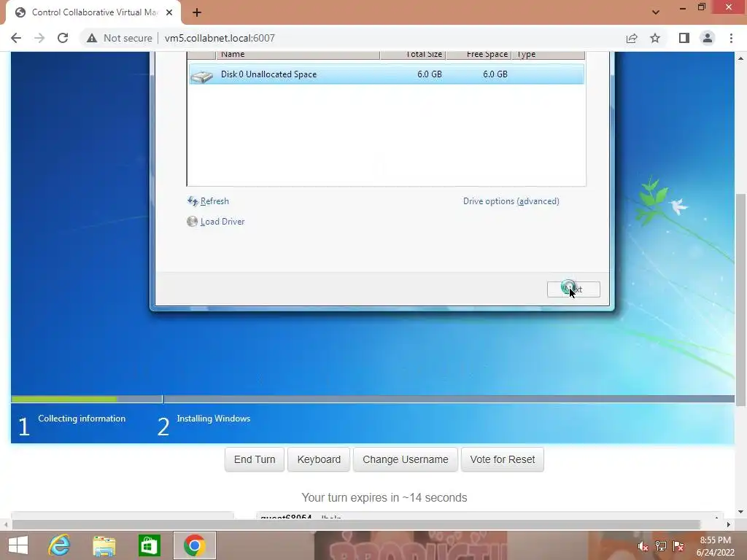Click the green setup progress bar
The width and height of the screenshot is (747, 560).
click(x=64, y=399)
